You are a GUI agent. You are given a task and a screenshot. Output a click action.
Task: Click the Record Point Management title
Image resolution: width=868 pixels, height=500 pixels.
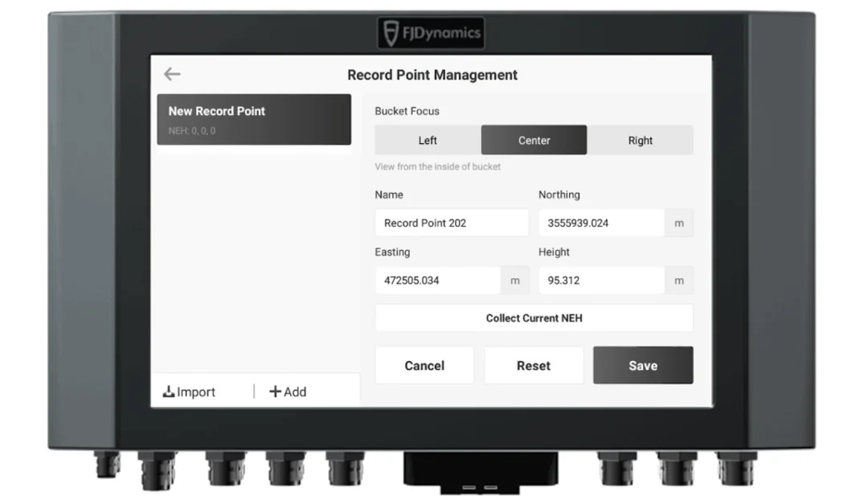click(x=432, y=75)
